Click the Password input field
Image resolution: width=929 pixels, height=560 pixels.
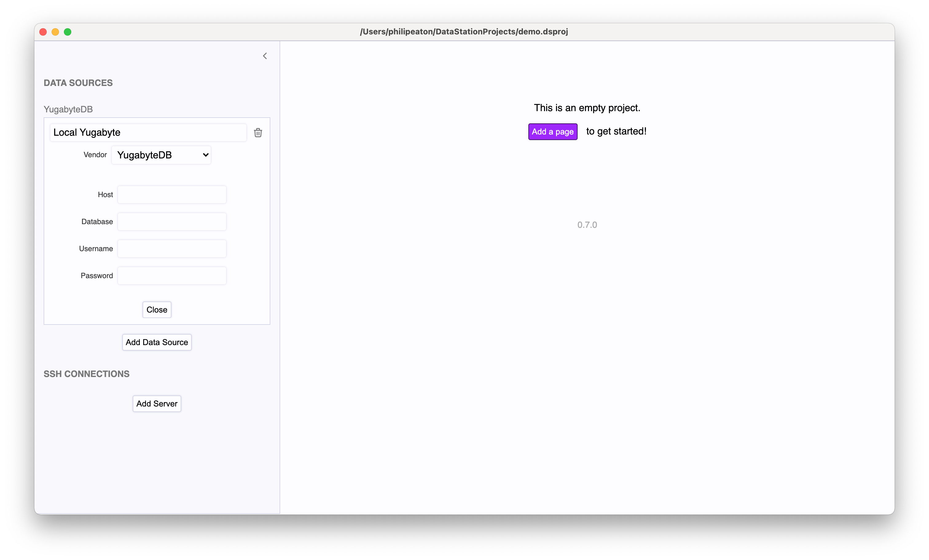point(171,275)
